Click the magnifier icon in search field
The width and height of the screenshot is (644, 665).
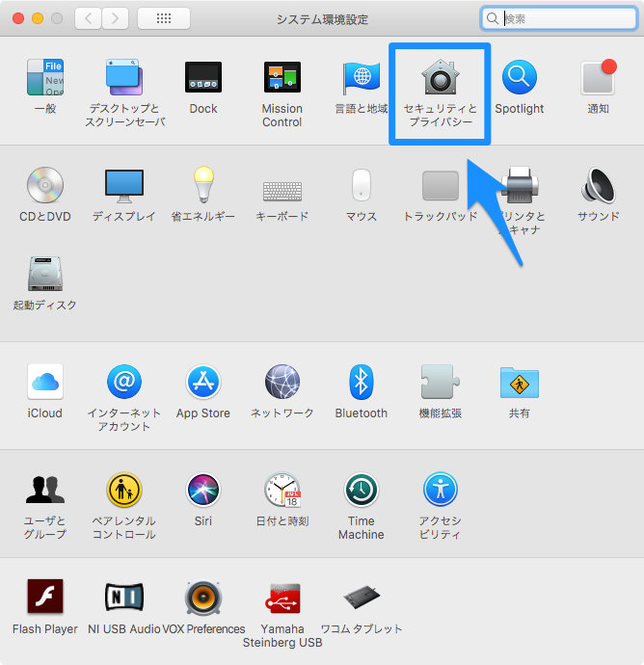pos(492,18)
